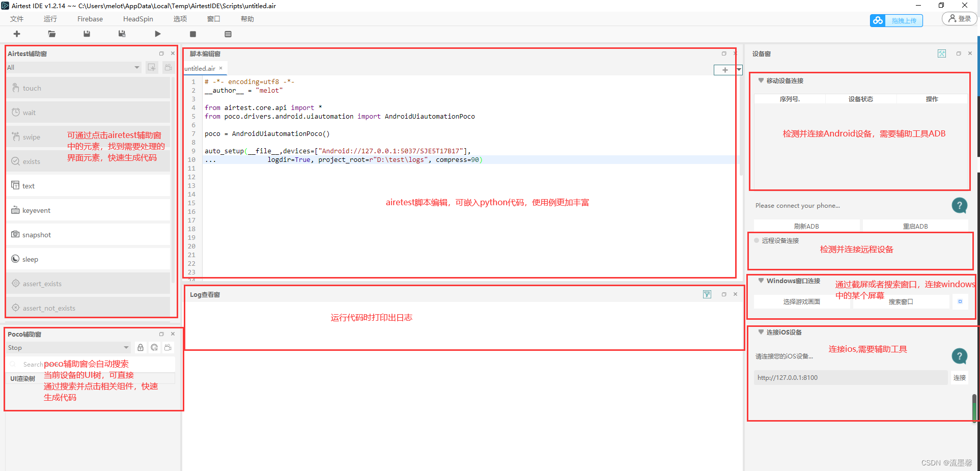Image resolution: width=980 pixels, height=471 pixels.
Task: Click the iOS address input field
Action: coord(851,377)
